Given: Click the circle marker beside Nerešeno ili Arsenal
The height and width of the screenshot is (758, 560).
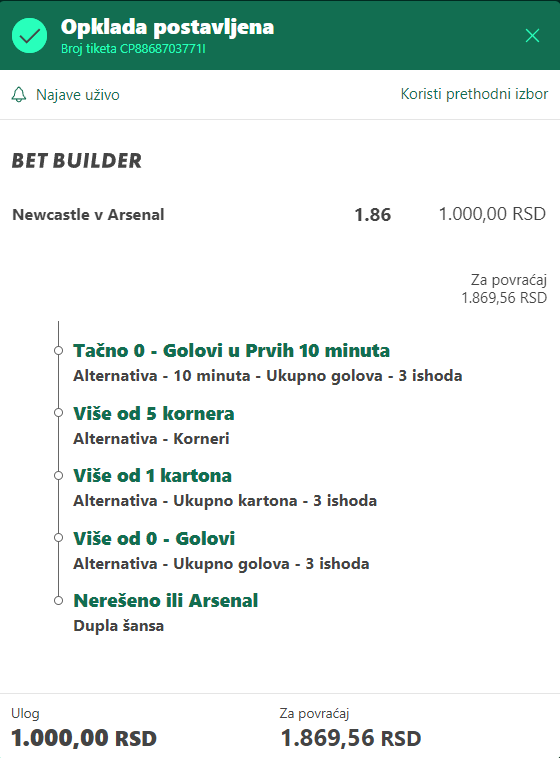Looking at the screenshot, I should (x=59, y=600).
